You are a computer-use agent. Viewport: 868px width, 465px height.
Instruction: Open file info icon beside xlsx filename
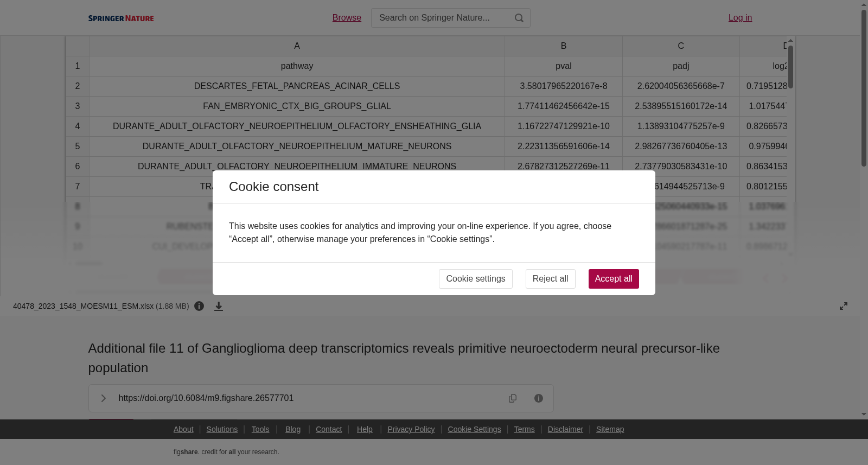tap(199, 306)
